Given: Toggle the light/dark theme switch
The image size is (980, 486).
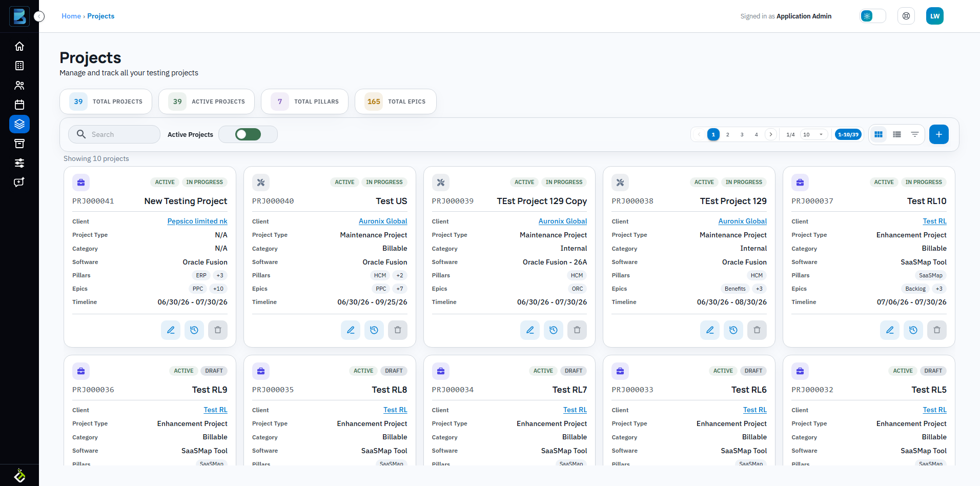Looking at the screenshot, I should point(873,16).
